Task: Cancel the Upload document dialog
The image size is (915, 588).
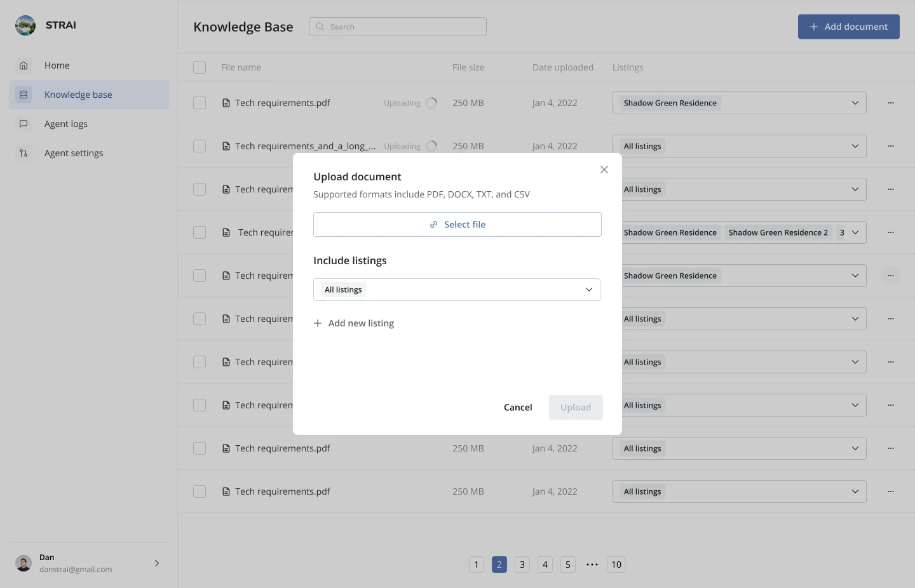Action: click(x=518, y=407)
